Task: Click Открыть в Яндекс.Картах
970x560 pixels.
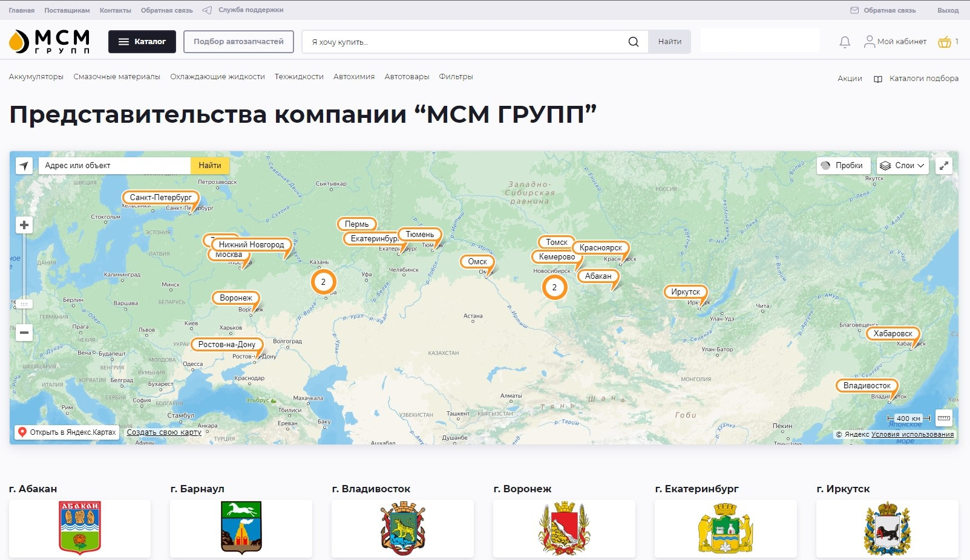Action: [x=66, y=432]
